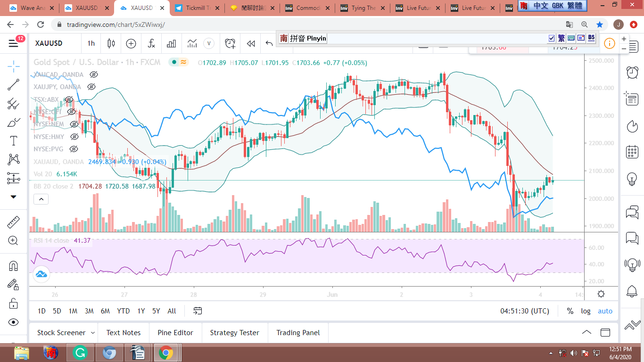Image resolution: width=644 pixels, height=362 pixels.
Task: Expand the Stock Screener dropdown arrow
Action: (92, 333)
